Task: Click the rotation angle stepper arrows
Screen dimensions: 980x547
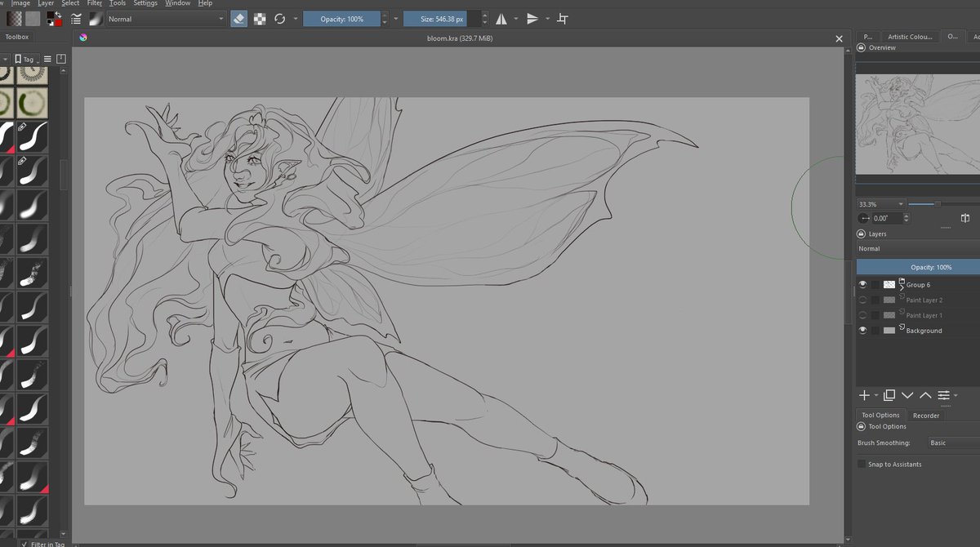Action: 906,219
